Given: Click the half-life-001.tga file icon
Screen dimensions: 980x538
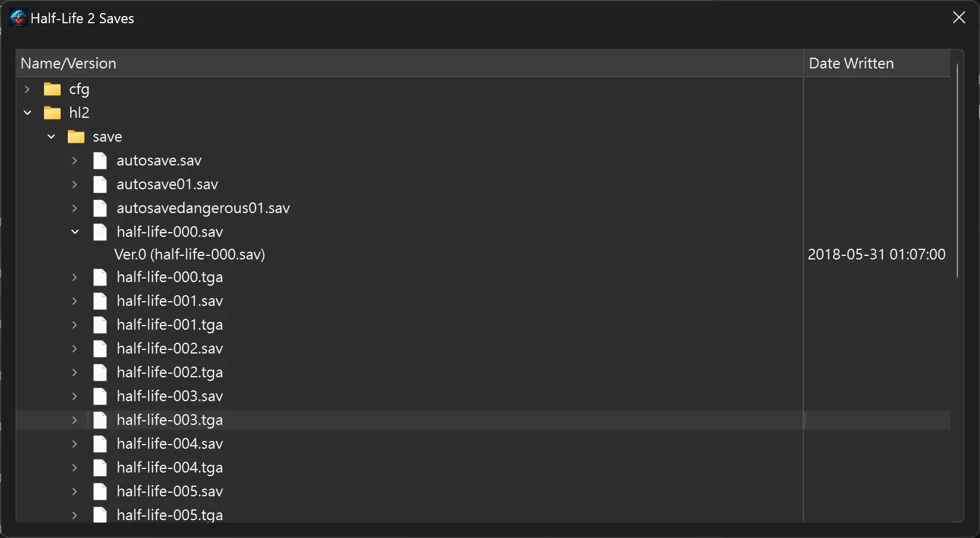Looking at the screenshot, I should (x=100, y=324).
